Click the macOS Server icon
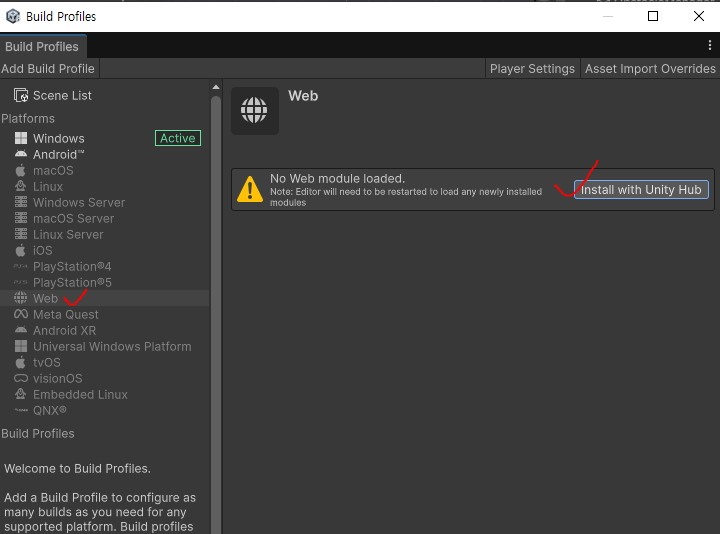Viewport: 720px width, 534px height. [x=21, y=218]
